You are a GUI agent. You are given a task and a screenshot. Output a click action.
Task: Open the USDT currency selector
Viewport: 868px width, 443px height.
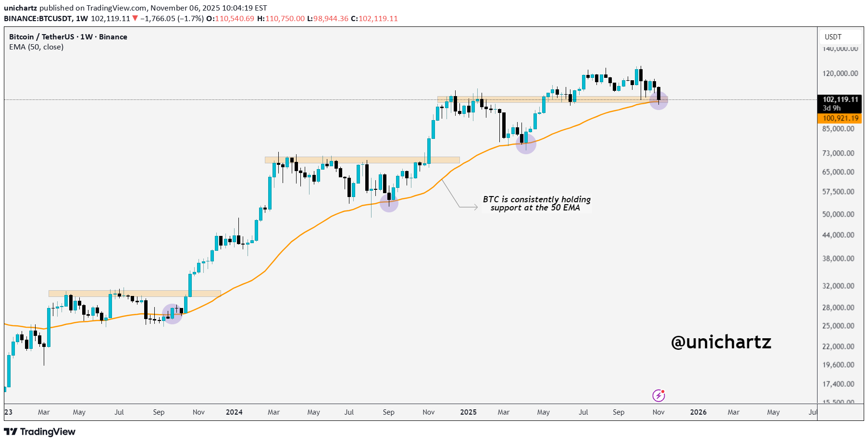(833, 37)
